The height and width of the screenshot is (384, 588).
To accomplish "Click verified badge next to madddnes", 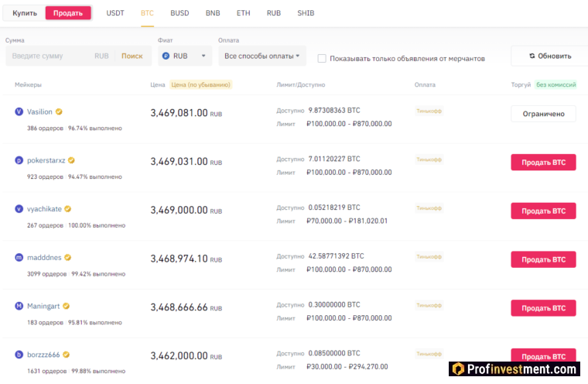I will point(67,258).
